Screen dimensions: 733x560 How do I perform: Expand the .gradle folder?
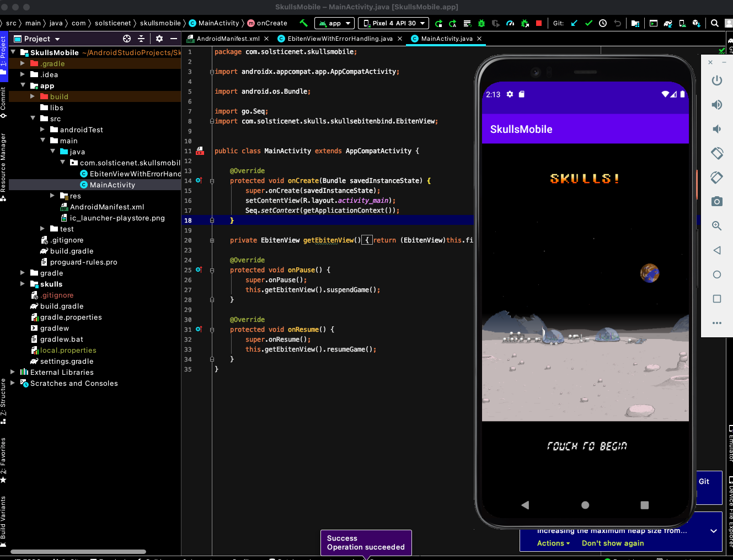pos(23,63)
